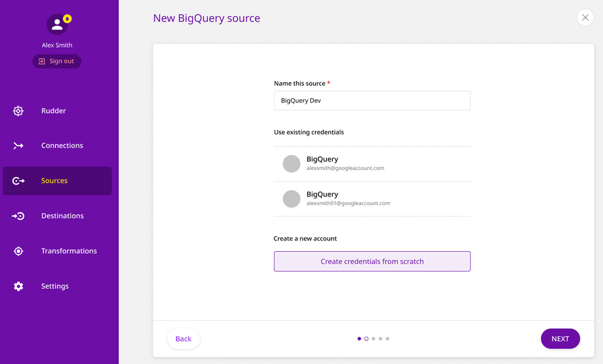Click the Alex Smith user avatar

[x=57, y=24]
